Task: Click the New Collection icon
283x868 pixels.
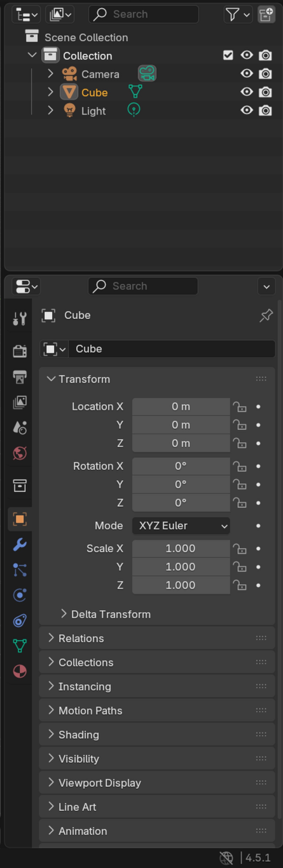Action: 266,14
